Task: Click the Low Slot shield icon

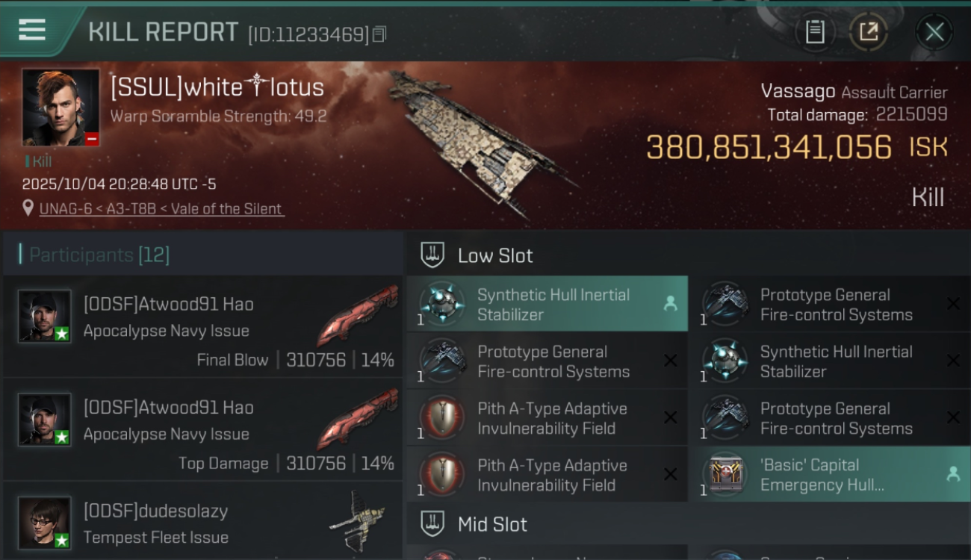Action: (432, 255)
